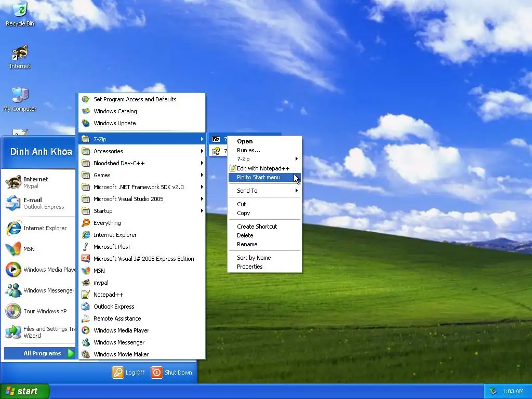Click the Log Off key icon
Image resolution: width=532 pixels, height=399 pixels.
click(x=118, y=372)
